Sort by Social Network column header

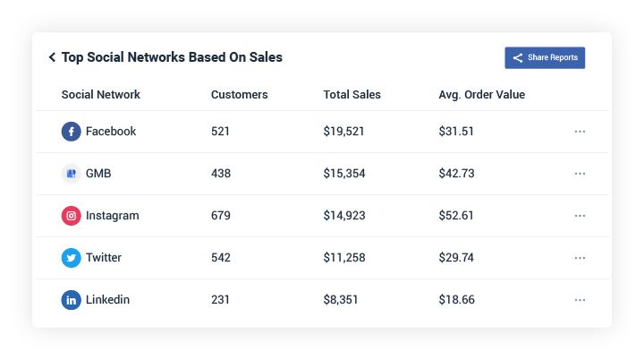(x=100, y=95)
